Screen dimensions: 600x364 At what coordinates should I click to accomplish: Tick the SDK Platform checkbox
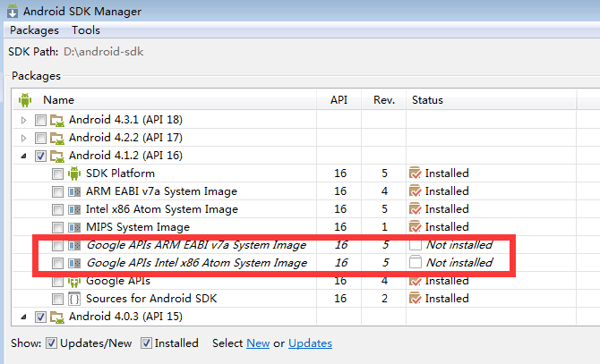[x=57, y=174]
